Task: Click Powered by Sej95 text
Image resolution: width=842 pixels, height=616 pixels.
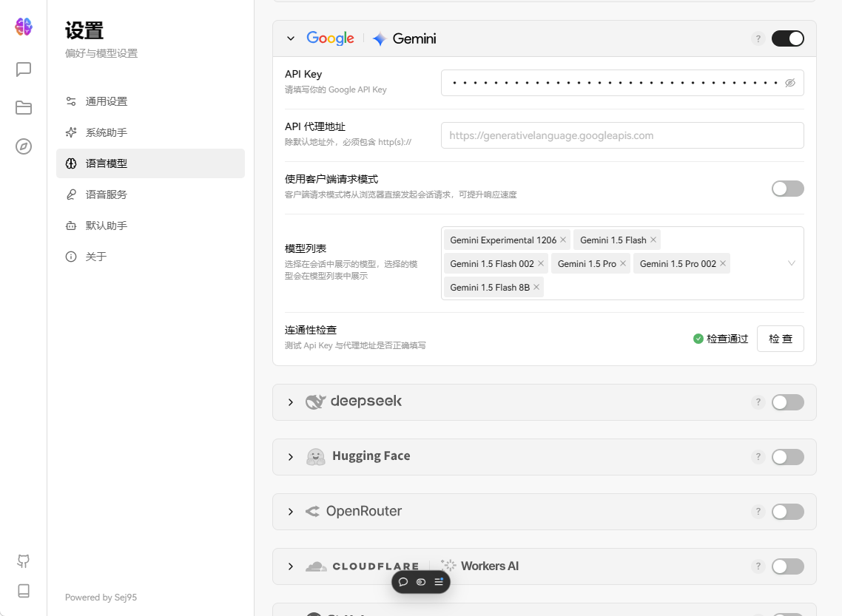Action: 101,598
